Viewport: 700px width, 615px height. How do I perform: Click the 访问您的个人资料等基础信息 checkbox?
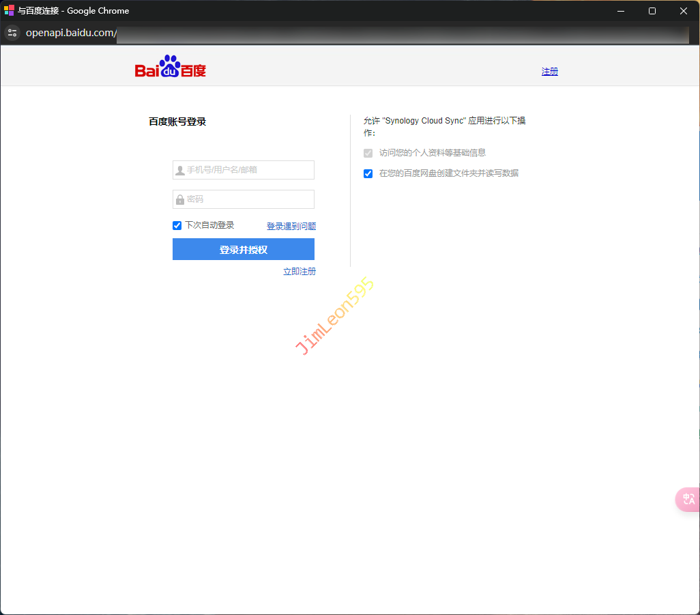368,153
